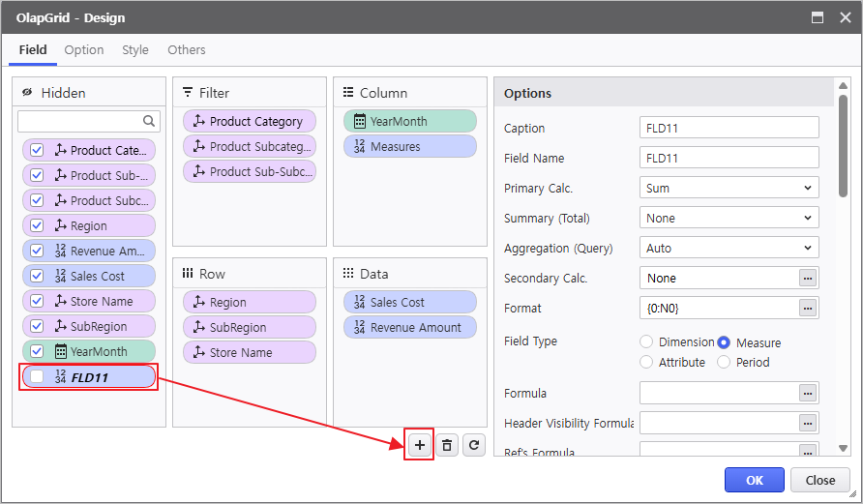Viewport: 863px width, 504px height.
Task: Click the refresh fields icon
Action: pos(473,445)
